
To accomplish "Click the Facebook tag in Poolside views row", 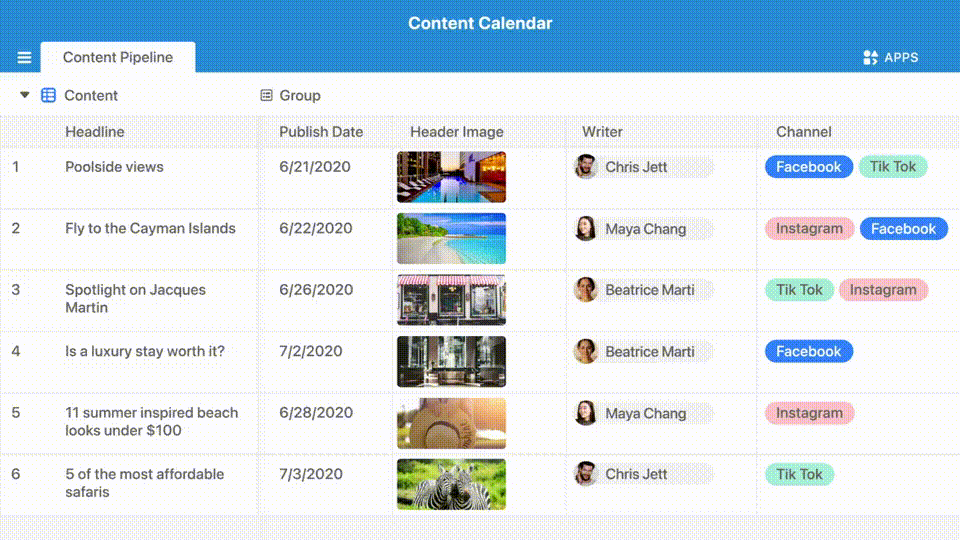I will tap(809, 167).
